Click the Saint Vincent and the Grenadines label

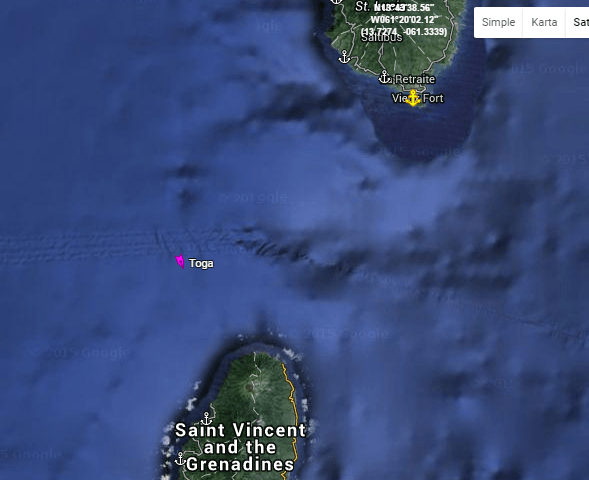click(x=240, y=447)
